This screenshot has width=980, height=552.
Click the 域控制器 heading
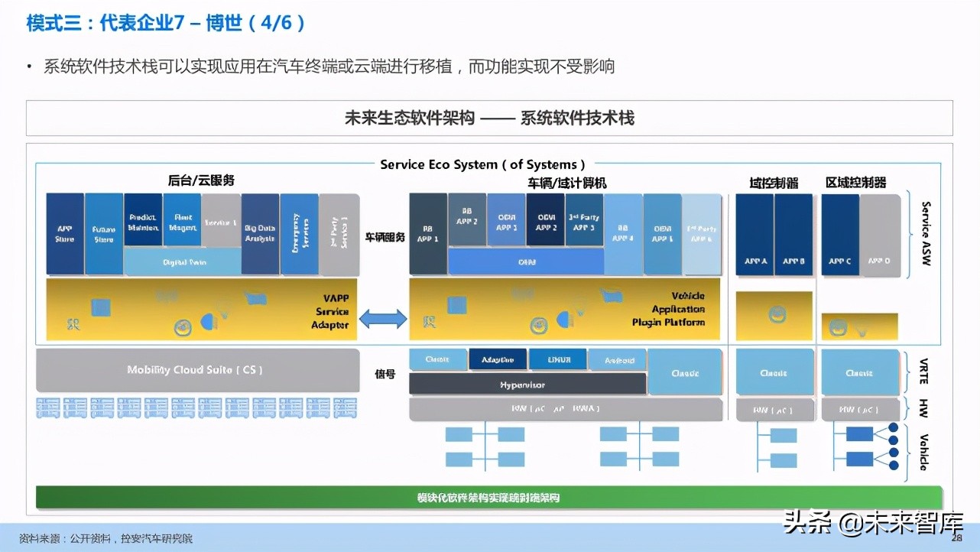pyautogui.click(x=774, y=182)
